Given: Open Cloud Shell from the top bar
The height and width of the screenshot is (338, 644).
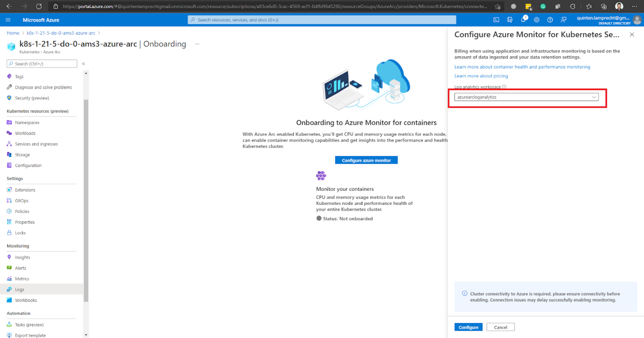Looking at the screenshot, I should [496, 20].
